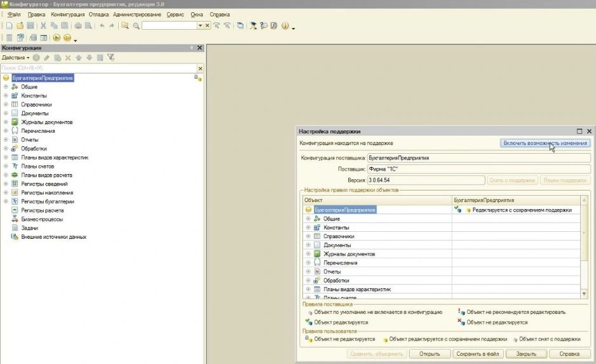Select Регистры бухгалтерии in left tree
This screenshot has width=596, height=364.
click(x=46, y=201)
